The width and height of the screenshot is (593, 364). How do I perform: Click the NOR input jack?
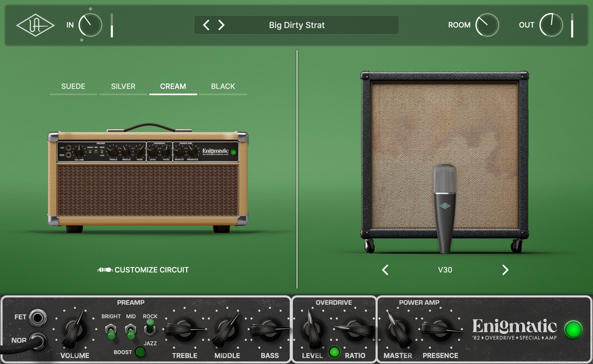(38, 342)
